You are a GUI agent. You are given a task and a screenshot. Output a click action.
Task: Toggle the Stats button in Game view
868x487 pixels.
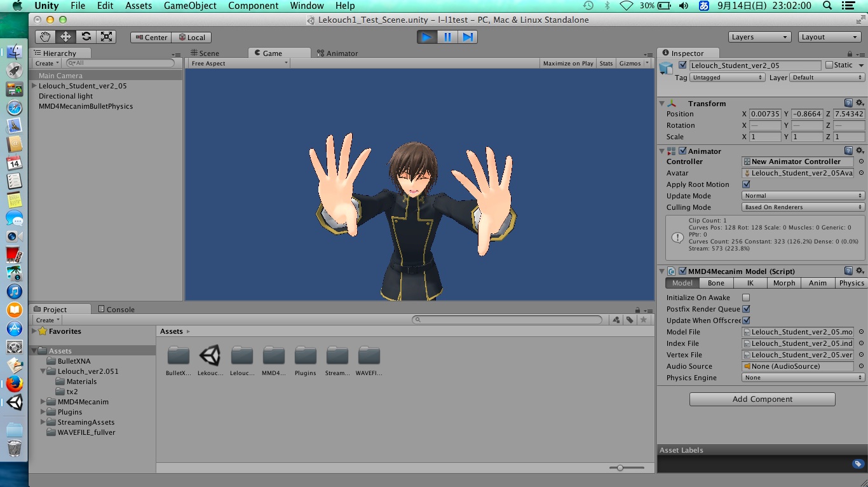(x=606, y=63)
